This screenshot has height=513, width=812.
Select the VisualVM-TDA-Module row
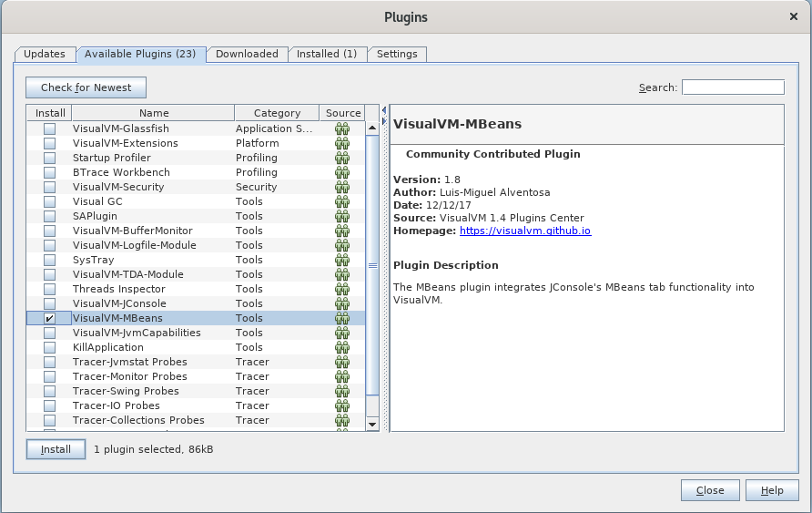click(x=196, y=274)
